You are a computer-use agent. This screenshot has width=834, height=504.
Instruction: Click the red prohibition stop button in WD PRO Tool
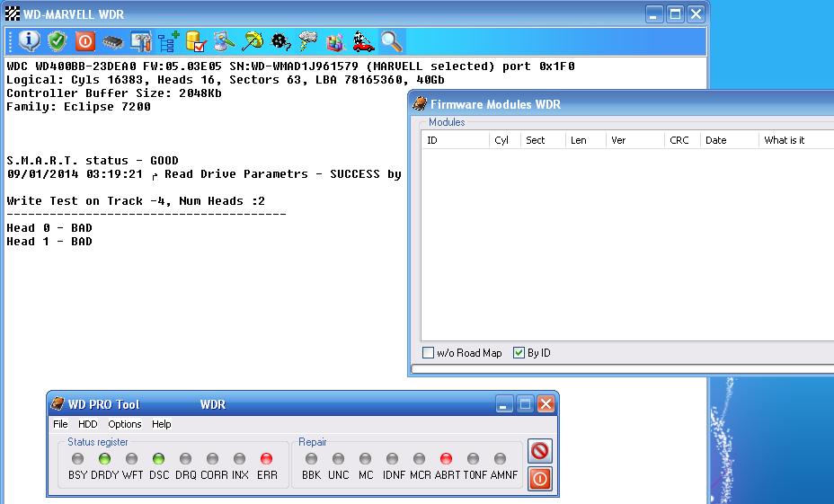pos(540,451)
